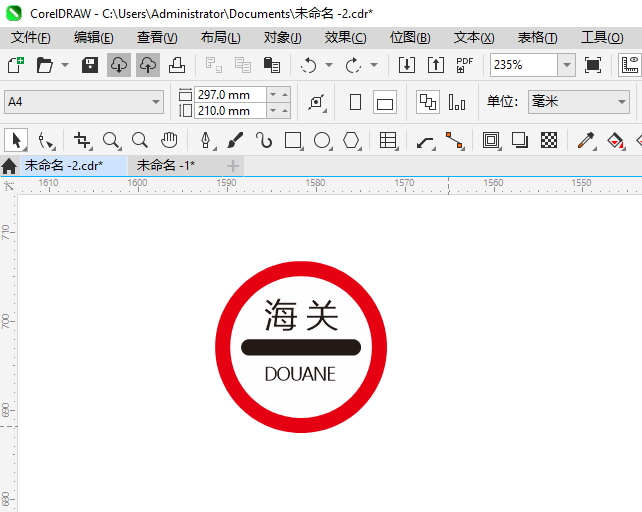Click the Export icon
The image size is (642, 512).
(x=436, y=65)
